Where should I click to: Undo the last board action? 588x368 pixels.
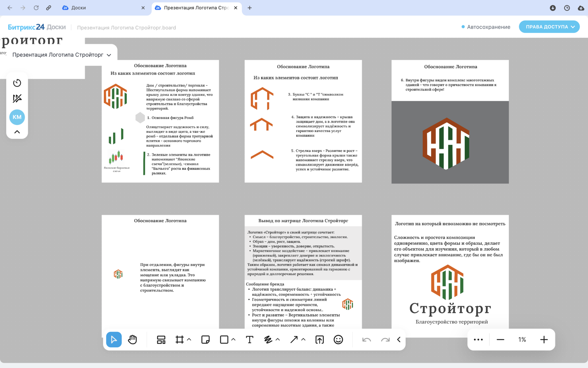pyautogui.click(x=366, y=340)
